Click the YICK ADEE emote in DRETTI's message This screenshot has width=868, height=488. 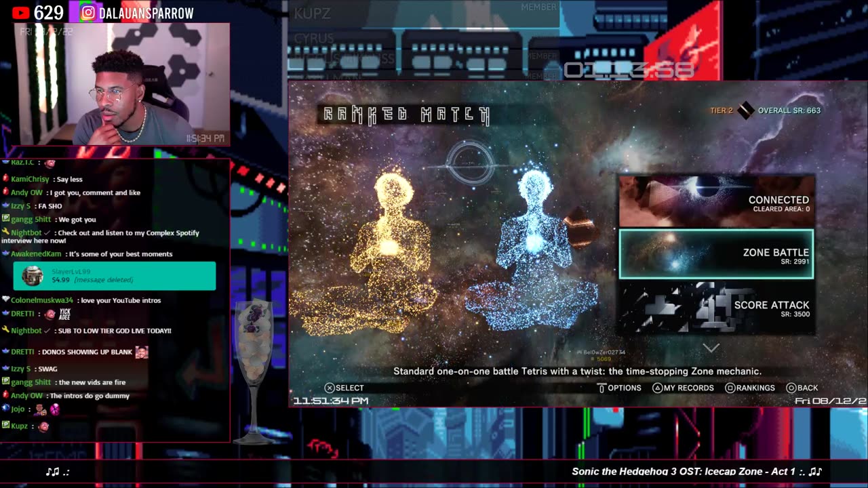click(65, 314)
